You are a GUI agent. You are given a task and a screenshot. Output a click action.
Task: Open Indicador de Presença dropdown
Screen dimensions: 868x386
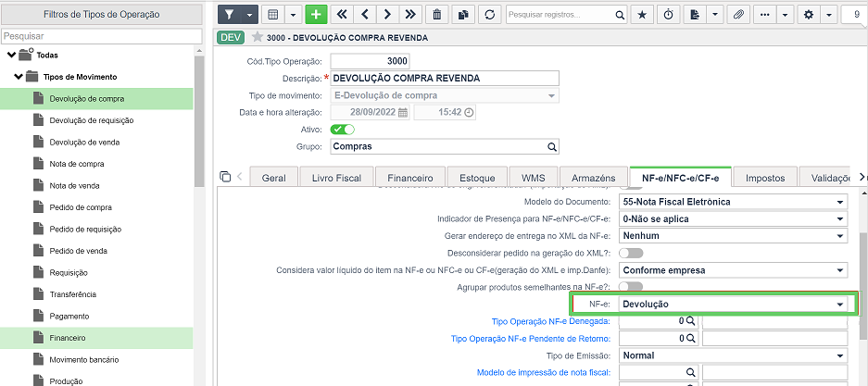pyautogui.click(x=734, y=219)
